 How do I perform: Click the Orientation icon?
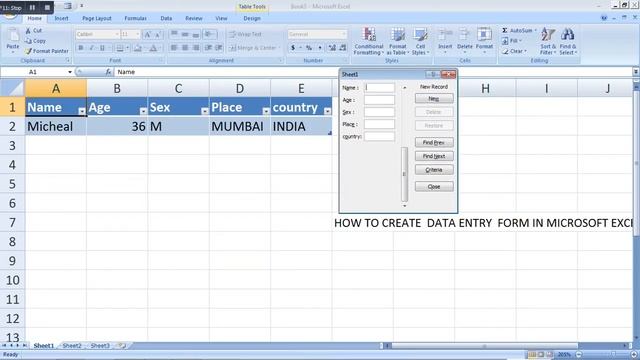pyautogui.click(x=209, y=34)
